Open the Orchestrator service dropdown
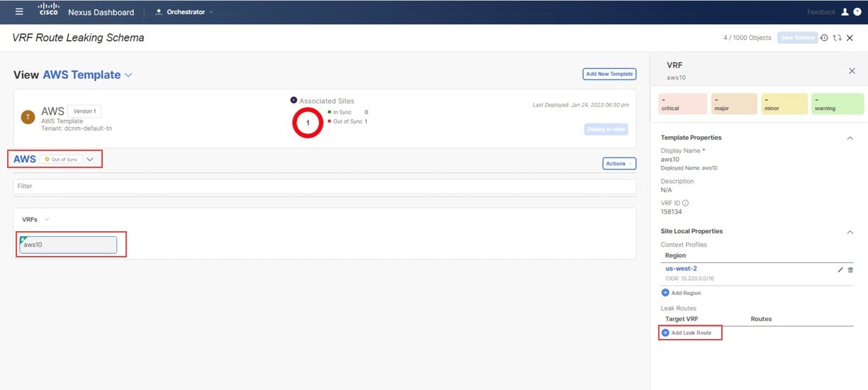The height and width of the screenshot is (390, 868). [184, 12]
